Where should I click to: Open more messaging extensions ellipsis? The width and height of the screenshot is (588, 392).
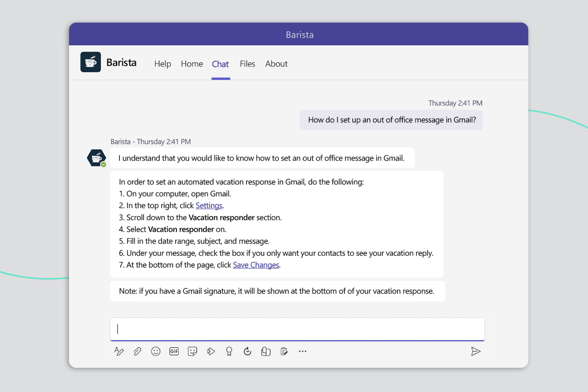302,352
